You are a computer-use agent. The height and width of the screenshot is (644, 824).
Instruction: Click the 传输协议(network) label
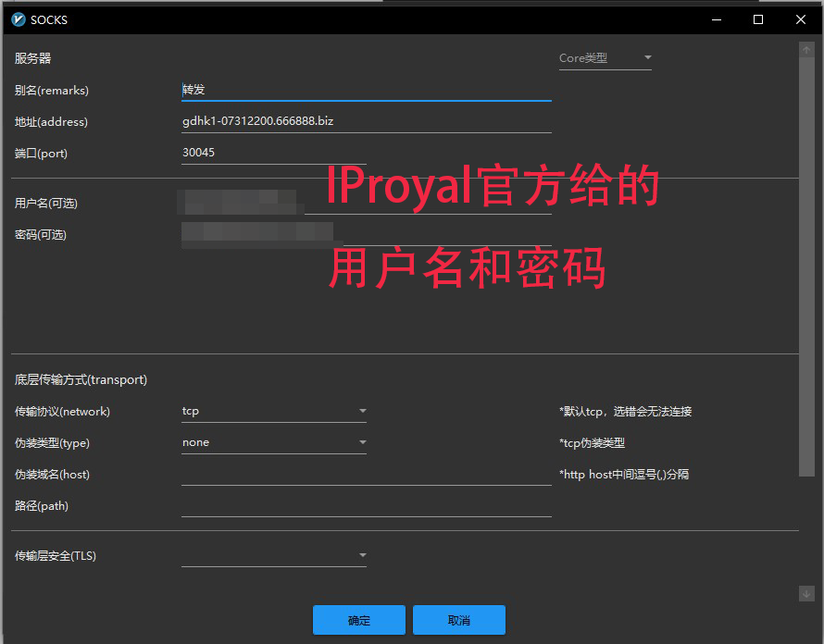pos(63,412)
